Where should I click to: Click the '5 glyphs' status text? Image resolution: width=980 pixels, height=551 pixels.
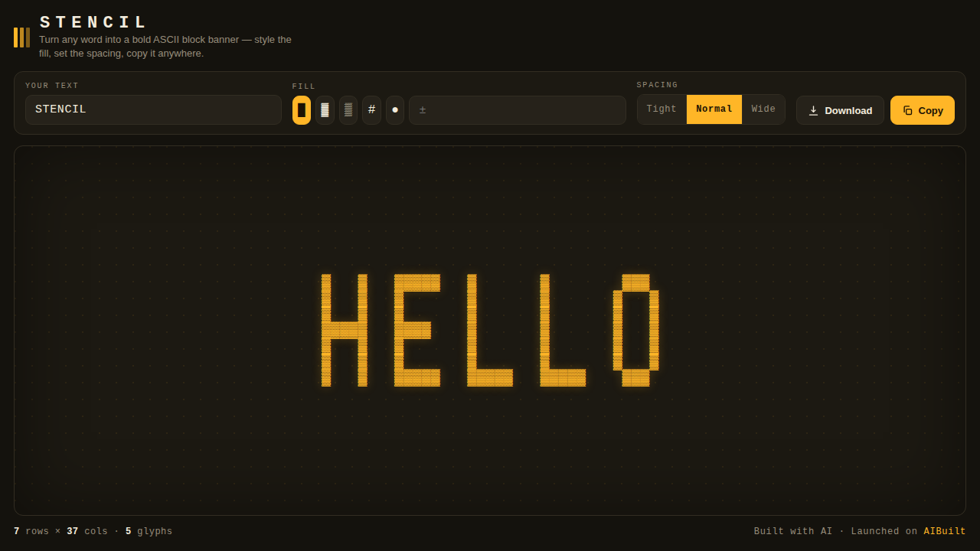click(x=149, y=531)
